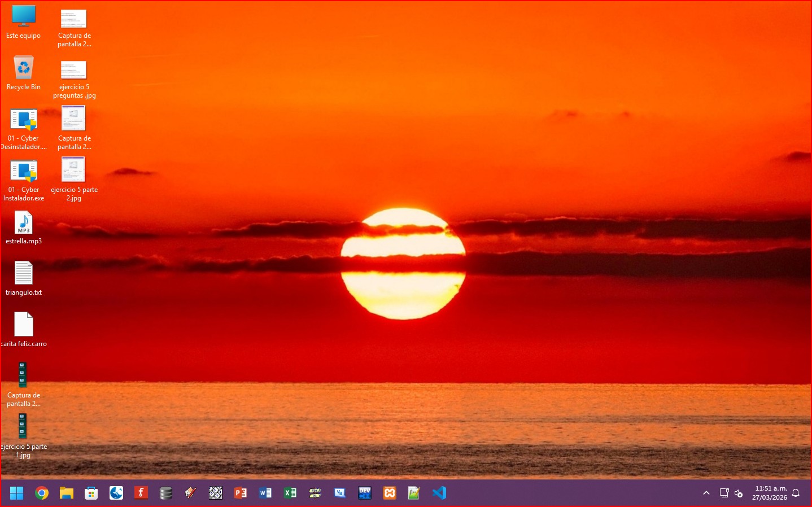Open the XAMPP icon in the taskbar
Image resolution: width=812 pixels, height=507 pixels.
pos(390,493)
